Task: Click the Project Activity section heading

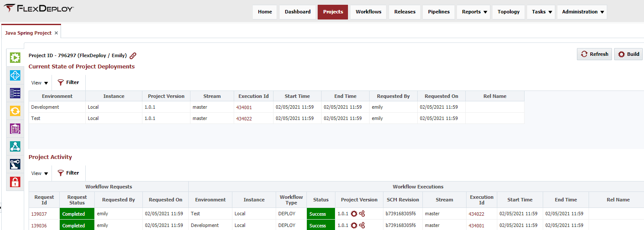Action: [x=50, y=157]
